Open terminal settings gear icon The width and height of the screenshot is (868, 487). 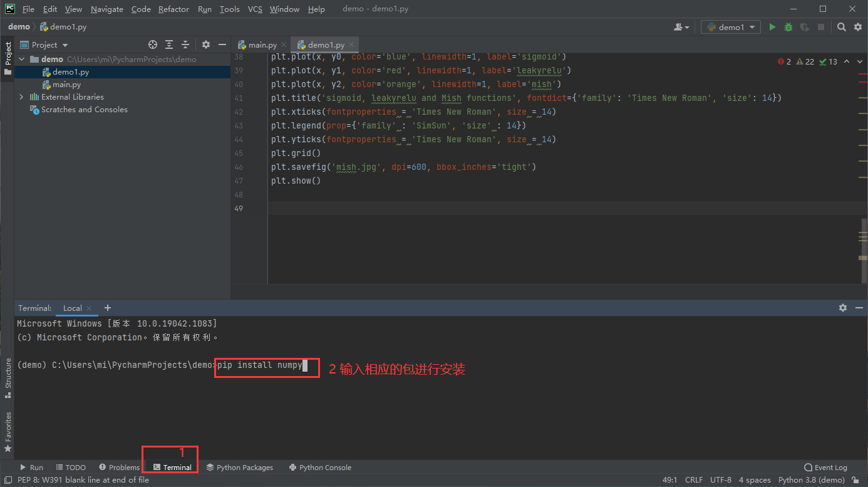point(842,308)
